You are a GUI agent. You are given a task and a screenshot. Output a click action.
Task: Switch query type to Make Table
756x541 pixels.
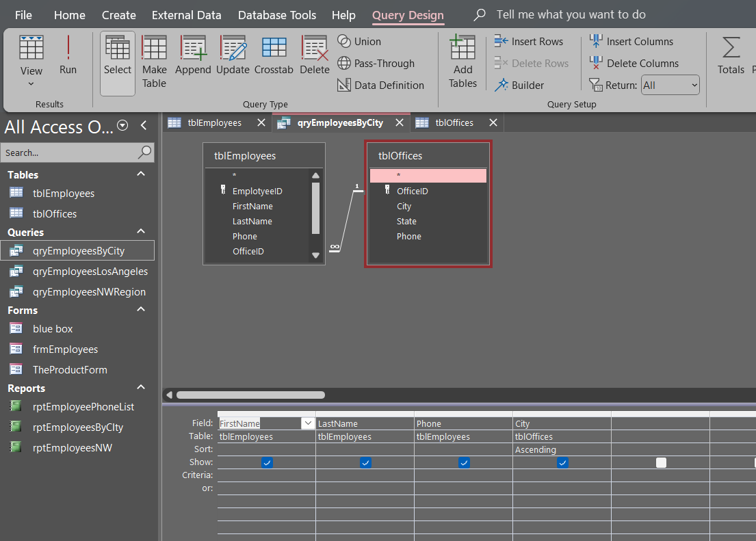pyautogui.click(x=155, y=62)
